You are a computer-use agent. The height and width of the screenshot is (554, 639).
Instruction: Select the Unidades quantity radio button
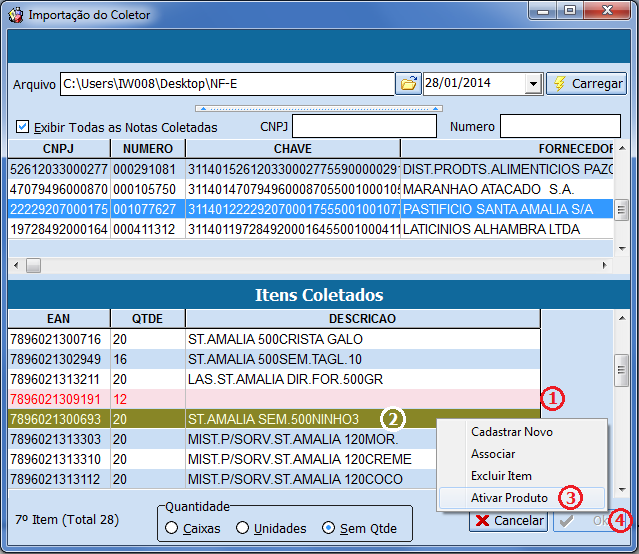[x=242, y=528]
